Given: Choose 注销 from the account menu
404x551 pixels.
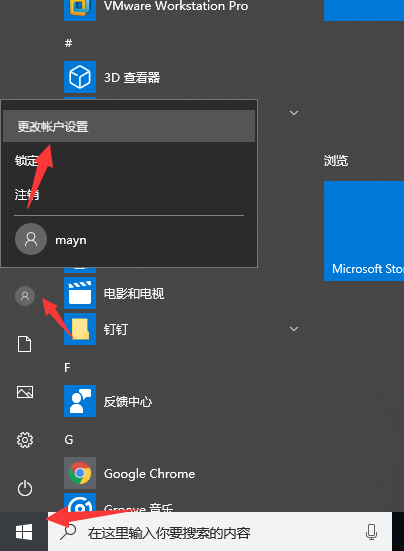Looking at the screenshot, I should (129, 194).
